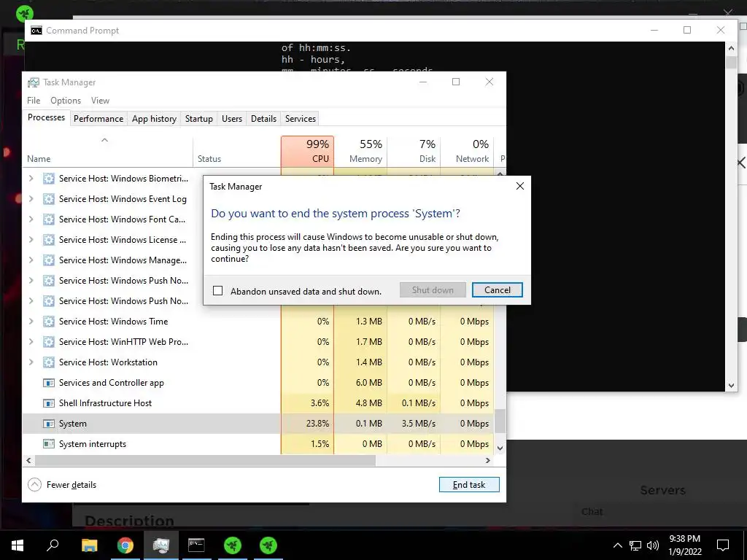Screen dimensions: 747x560
Task: Click the End task button
Action: pyautogui.click(x=469, y=485)
